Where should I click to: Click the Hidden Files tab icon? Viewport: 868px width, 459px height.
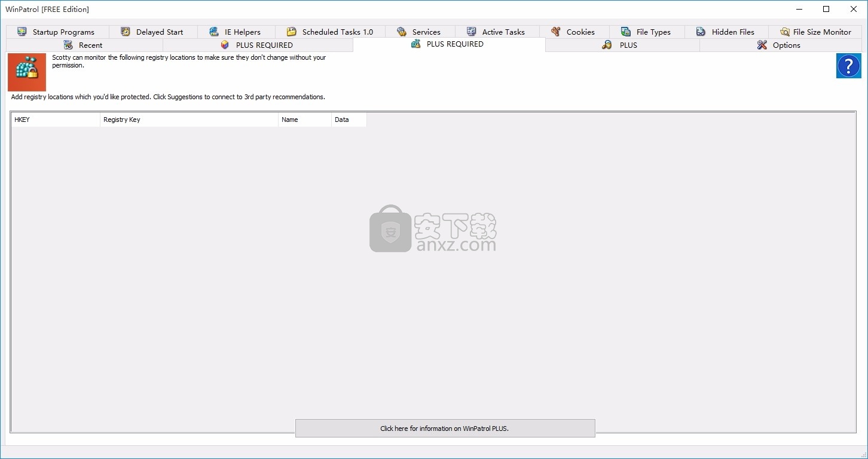pyautogui.click(x=701, y=32)
